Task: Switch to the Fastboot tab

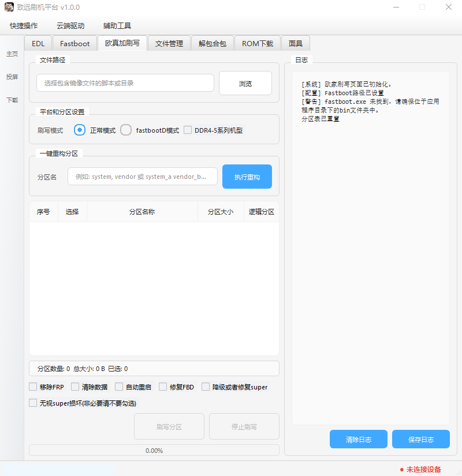Action: [x=75, y=43]
